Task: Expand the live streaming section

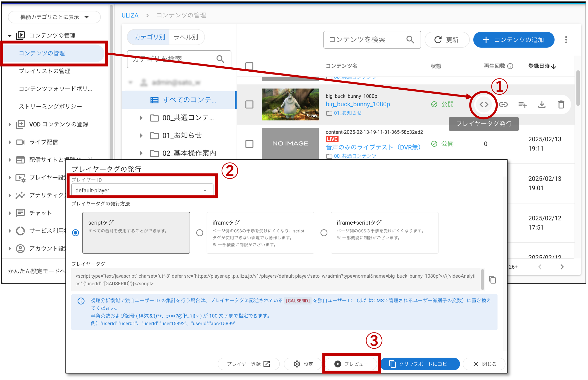Action: coord(10,142)
